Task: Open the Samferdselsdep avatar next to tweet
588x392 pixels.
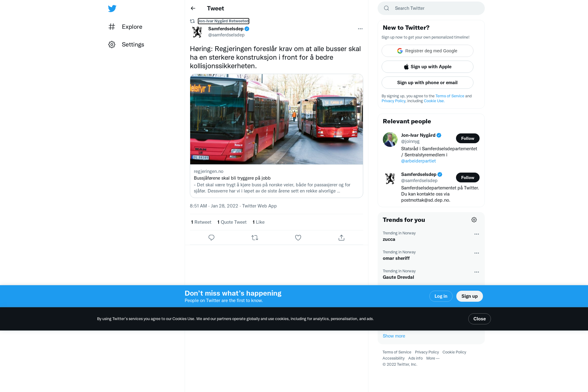Action: [x=197, y=32]
